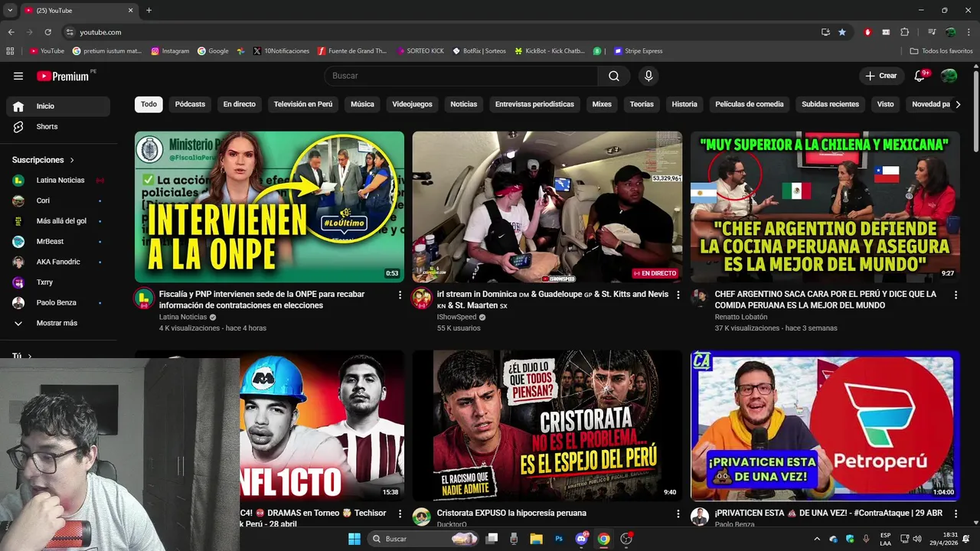Click the YouTube Premium logo
The image size is (980, 551).
click(x=63, y=76)
